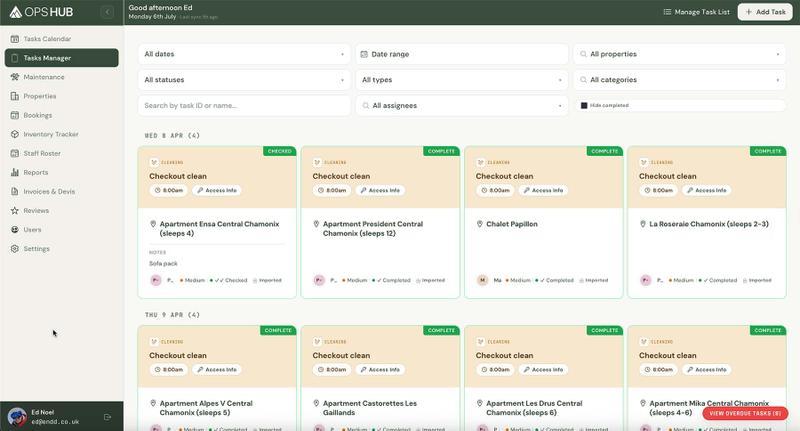Click the View Overdue Tasks red button
Image resolution: width=800 pixels, height=431 pixels.
(745, 413)
